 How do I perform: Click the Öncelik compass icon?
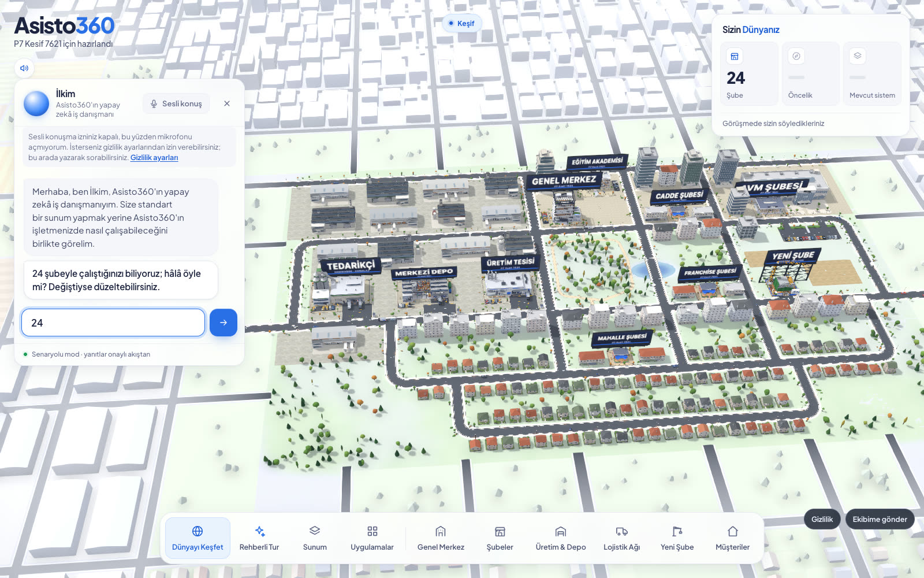point(796,56)
